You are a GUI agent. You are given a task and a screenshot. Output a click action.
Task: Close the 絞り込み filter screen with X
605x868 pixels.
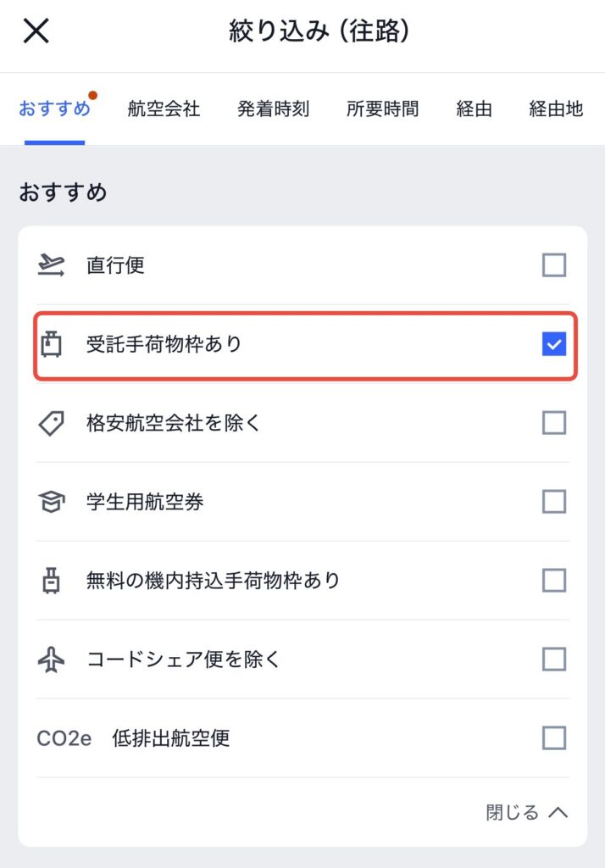36,31
